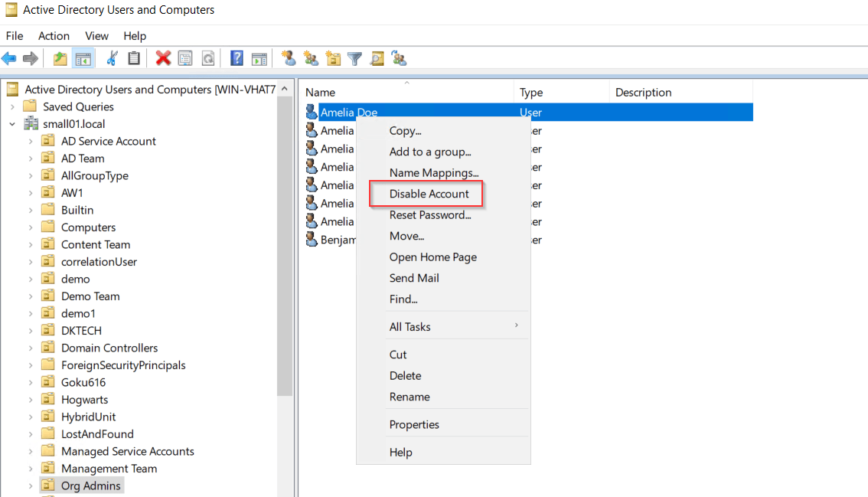
Task: Click the app icon in title bar
Action: click(x=11, y=9)
